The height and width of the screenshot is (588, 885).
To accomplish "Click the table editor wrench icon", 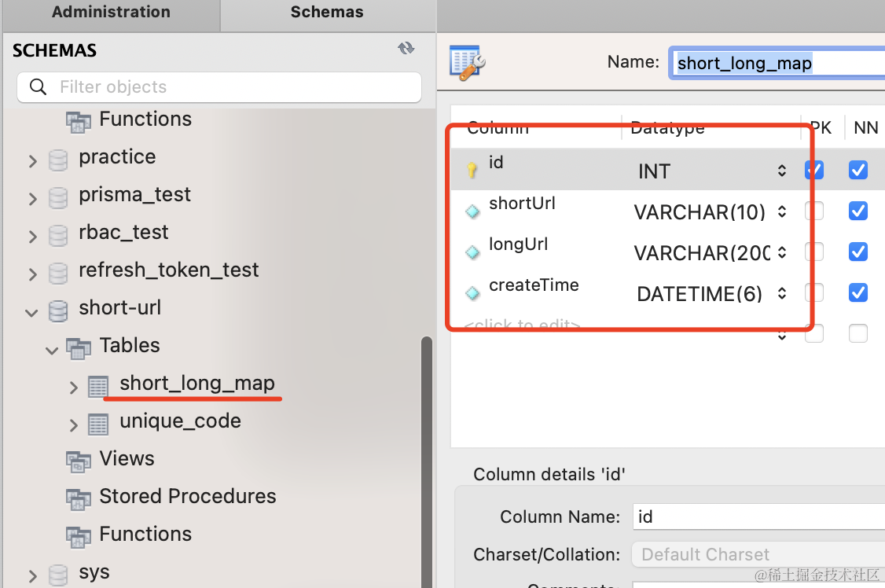I will pyautogui.click(x=468, y=62).
